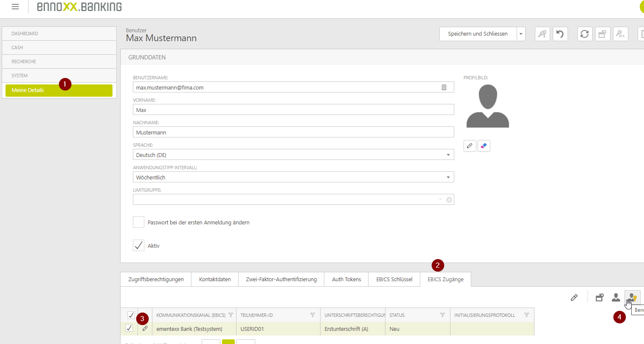Toggle the select-all checkbox in table header
The height and width of the screenshot is (344, 644).
point(131,315)
